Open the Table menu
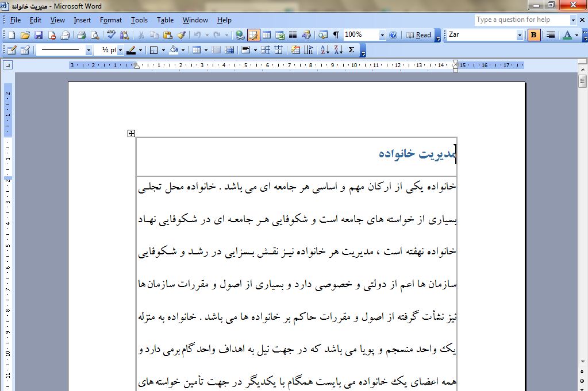 click(x=165, y=20)
